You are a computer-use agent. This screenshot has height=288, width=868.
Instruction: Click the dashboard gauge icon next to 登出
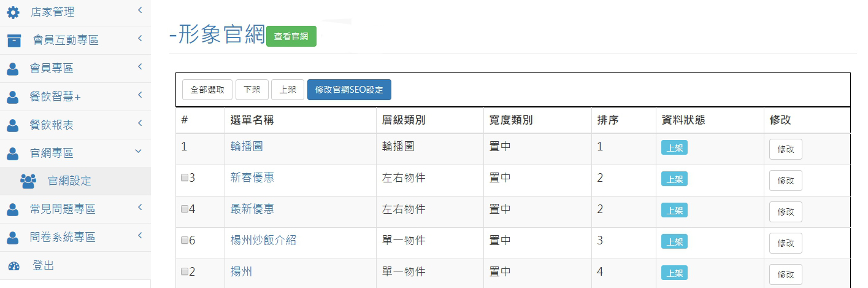pos(13,266)
